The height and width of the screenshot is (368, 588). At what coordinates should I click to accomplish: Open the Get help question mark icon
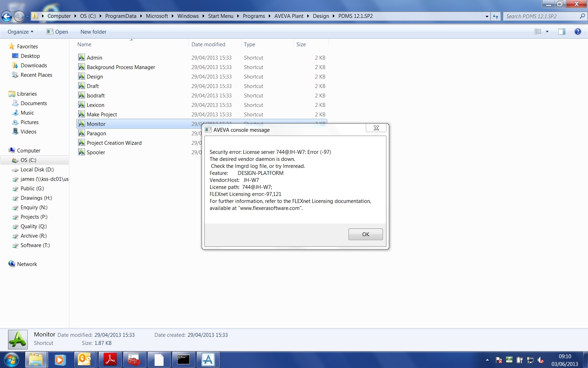(x=578, y=32)
